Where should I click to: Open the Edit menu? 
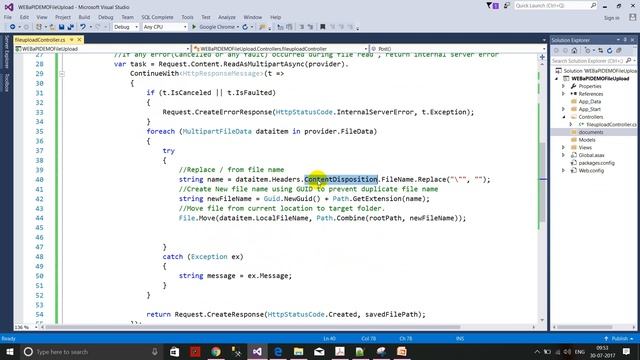coord(24,17)
